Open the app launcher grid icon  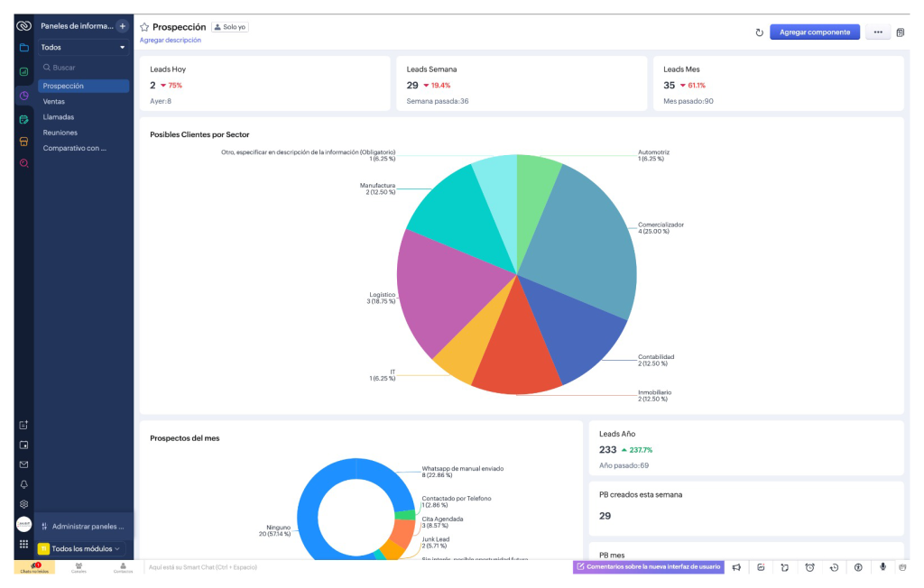[x=23, y=544]
